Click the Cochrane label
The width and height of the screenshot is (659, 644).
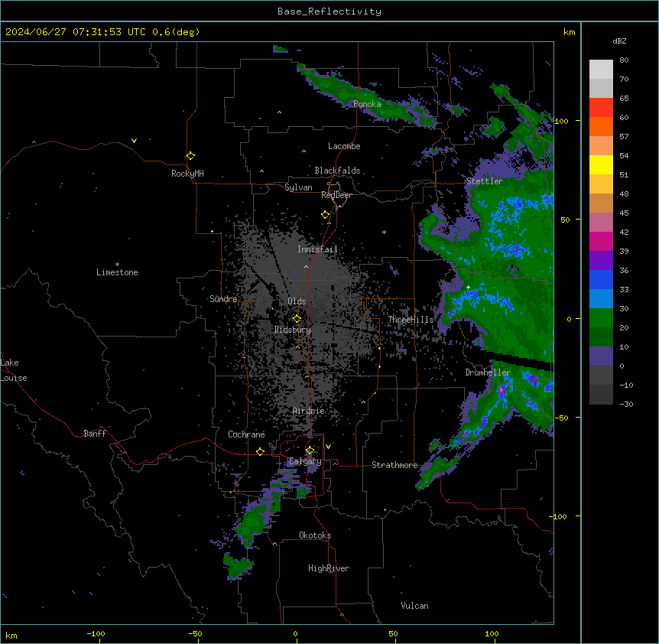point(246,434)
